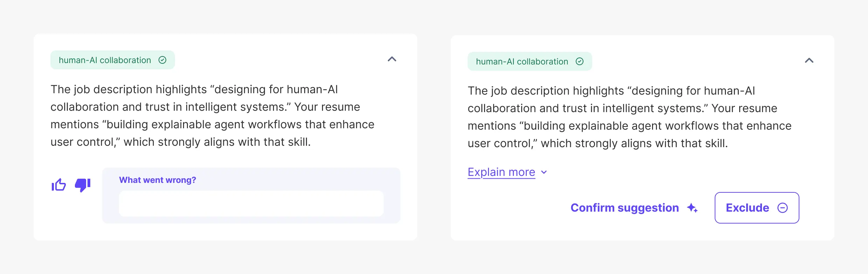Focus the text field under What went wrong?
This screenshot has height=274, width=868.
coord(251,203)
